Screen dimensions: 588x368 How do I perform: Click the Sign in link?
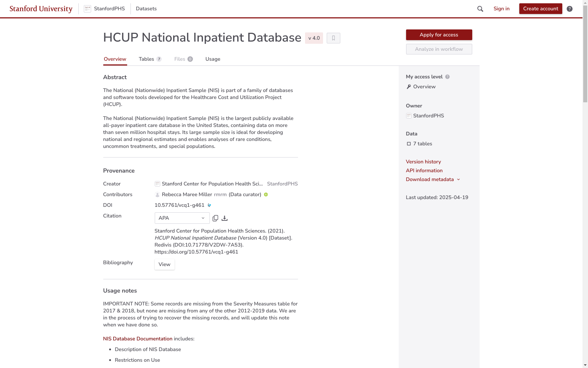coord(502,9)
